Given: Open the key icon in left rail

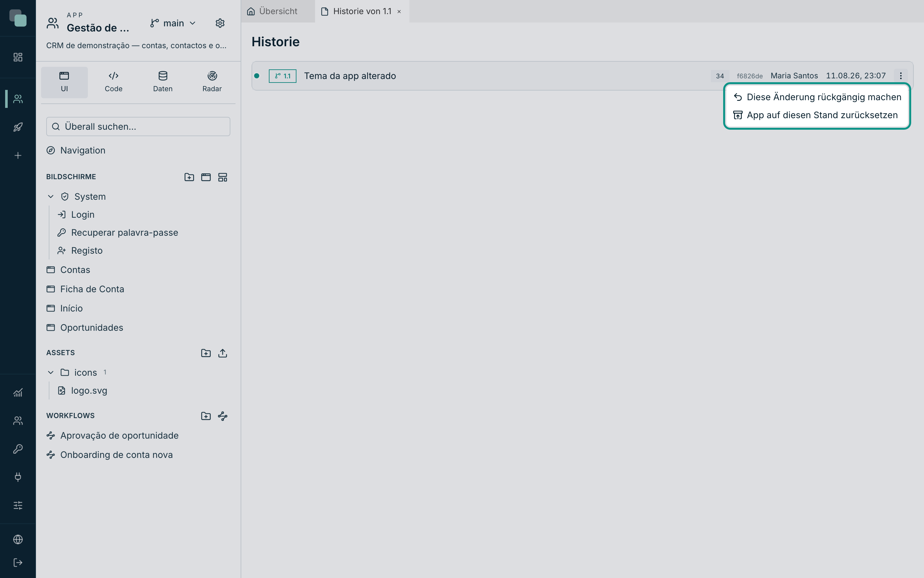Looking at the screenshot, I should (x=18, y=449).
